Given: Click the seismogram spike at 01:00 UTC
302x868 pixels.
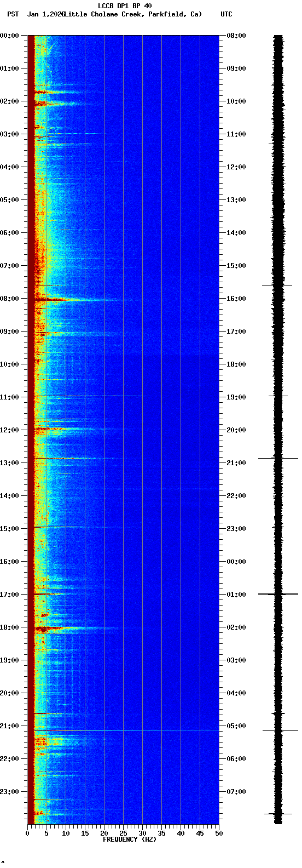Looking at the screenshot, I should (278, 594).
